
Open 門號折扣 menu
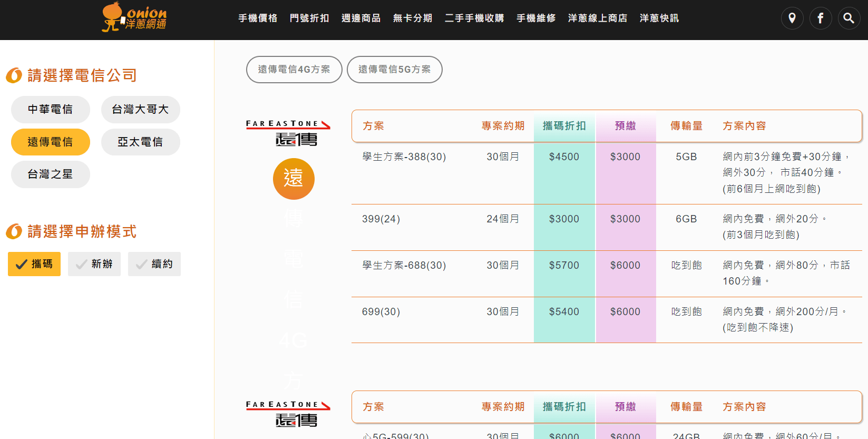309,18
